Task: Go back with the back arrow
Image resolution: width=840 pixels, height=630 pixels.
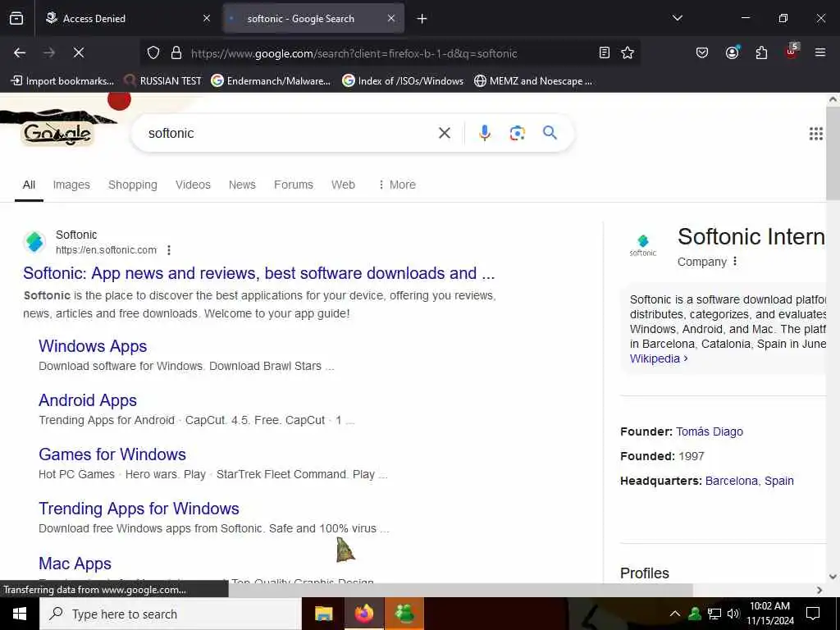Action: (x=20, y=52)
